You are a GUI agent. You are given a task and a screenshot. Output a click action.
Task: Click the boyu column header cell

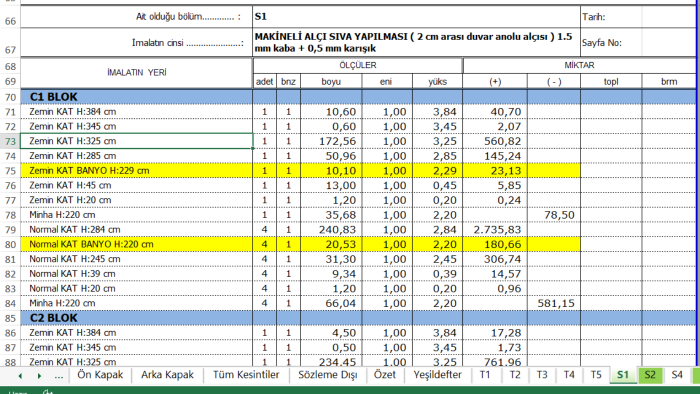pos(331,81)
